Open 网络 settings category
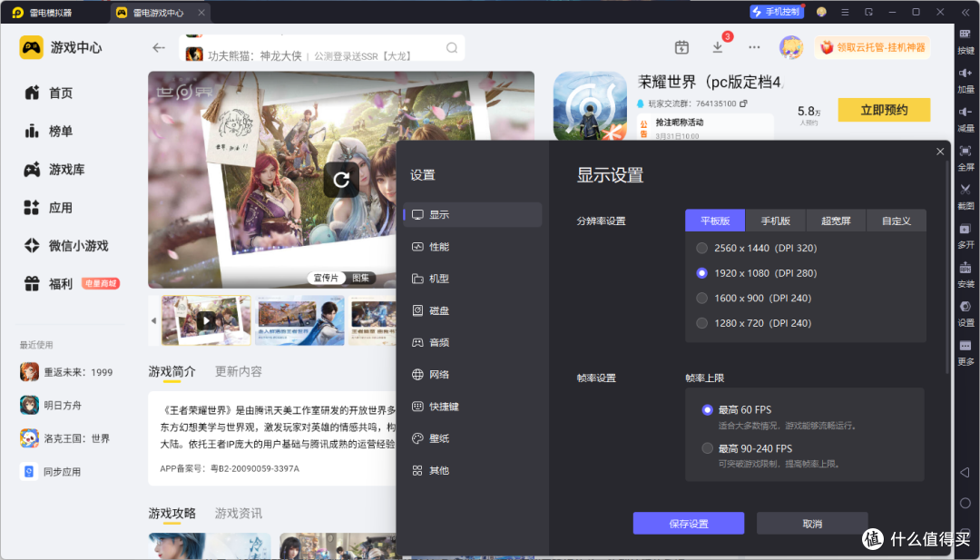Viewport: 980px width, 560px height. pos(473,374)
